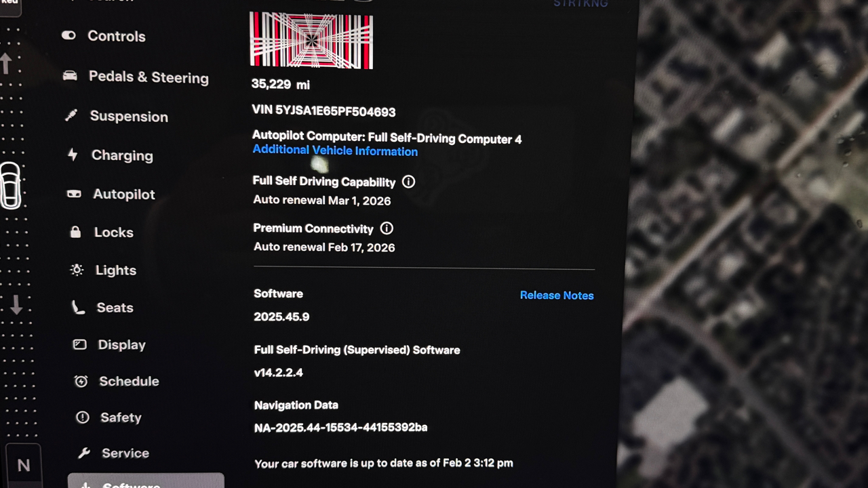The height and width of the screenshot is (488, 868).
Task: Click info icon next to Premium Connectivity
Action: coord(387,228)
